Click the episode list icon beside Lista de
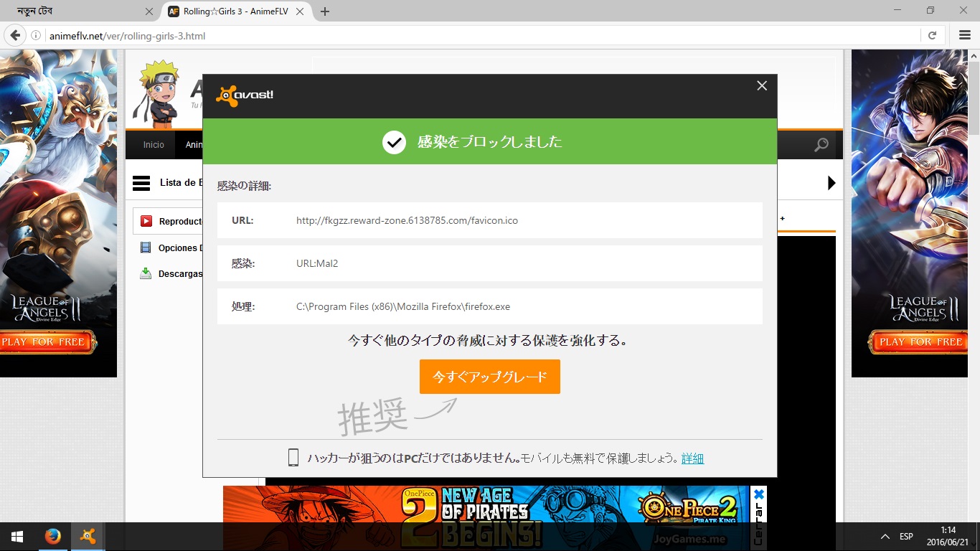The image size is (980, 551). tap(141, 183)
